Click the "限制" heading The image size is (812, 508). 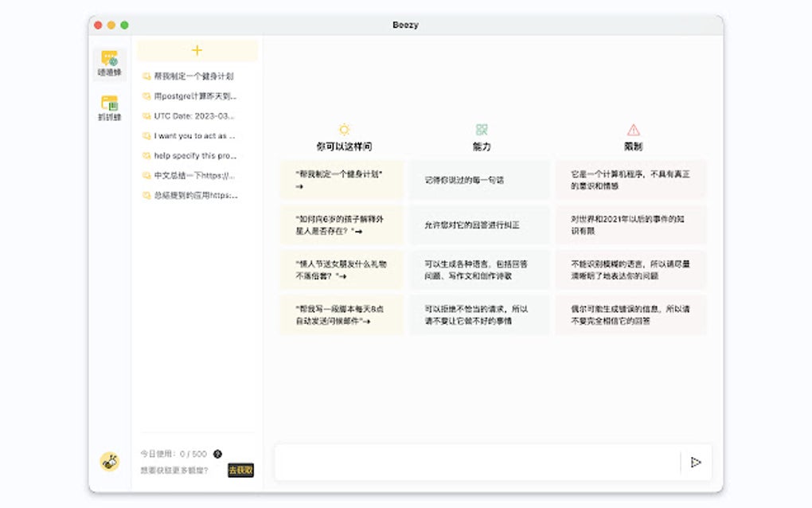(x=634, y=147)
